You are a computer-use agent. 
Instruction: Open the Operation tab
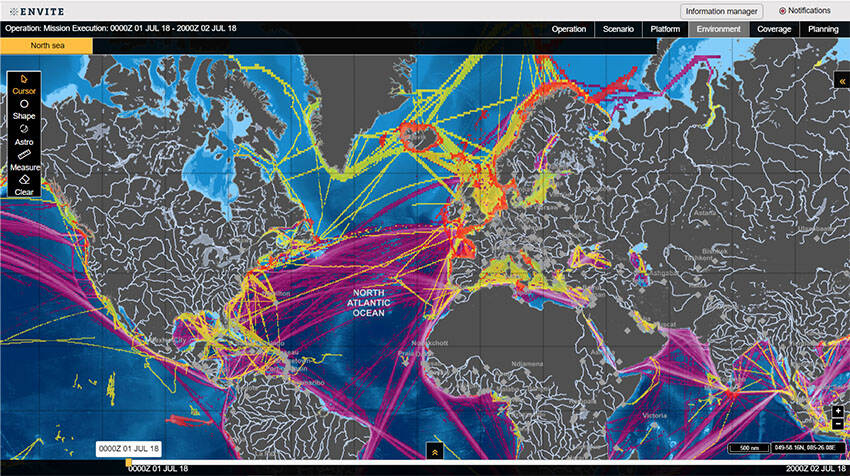click(569, 29)
